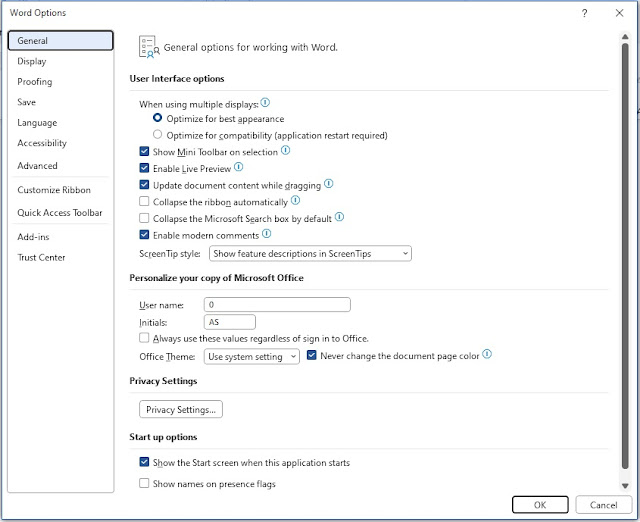Screen dimensions: 640x522
Task: Close the Word Options dialog
Action: (620, 13)
